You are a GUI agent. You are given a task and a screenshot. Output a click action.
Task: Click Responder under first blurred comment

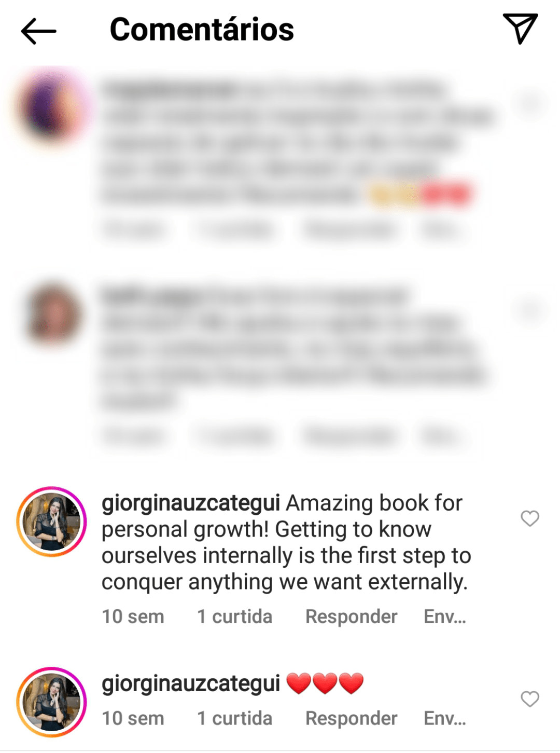[x=351, y=229]
